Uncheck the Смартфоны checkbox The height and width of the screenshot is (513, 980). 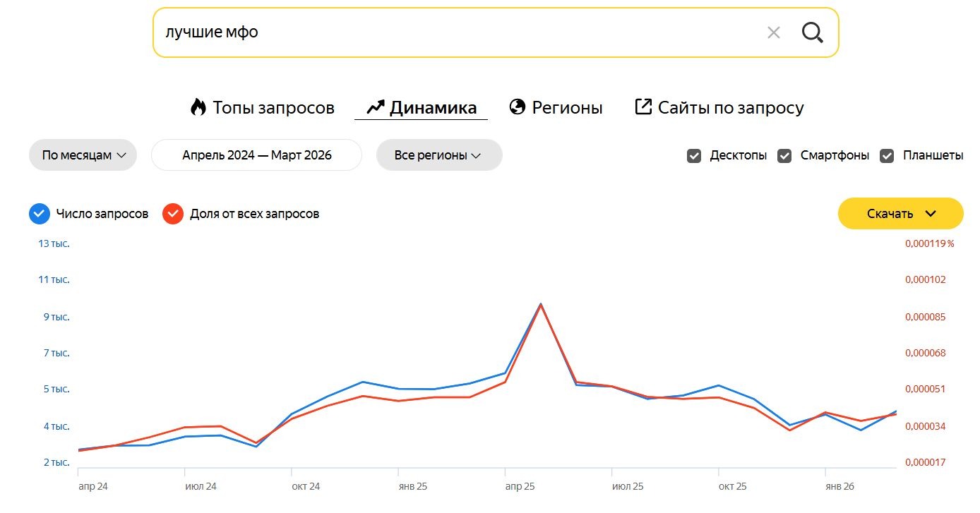pyautogui.click(x=784, y=156)
